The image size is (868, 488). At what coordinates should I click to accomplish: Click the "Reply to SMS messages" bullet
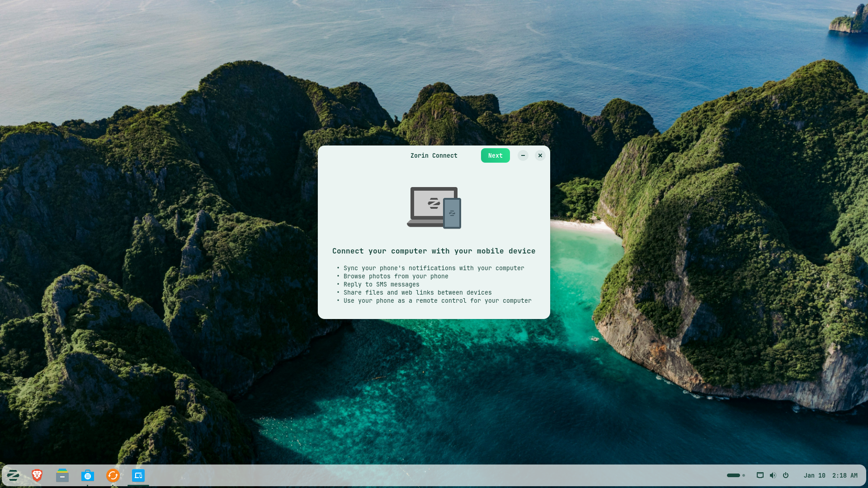pos(381,284)
